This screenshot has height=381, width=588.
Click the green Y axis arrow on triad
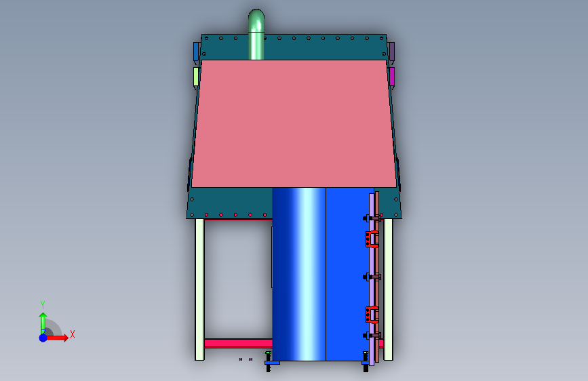click(43, 323)
